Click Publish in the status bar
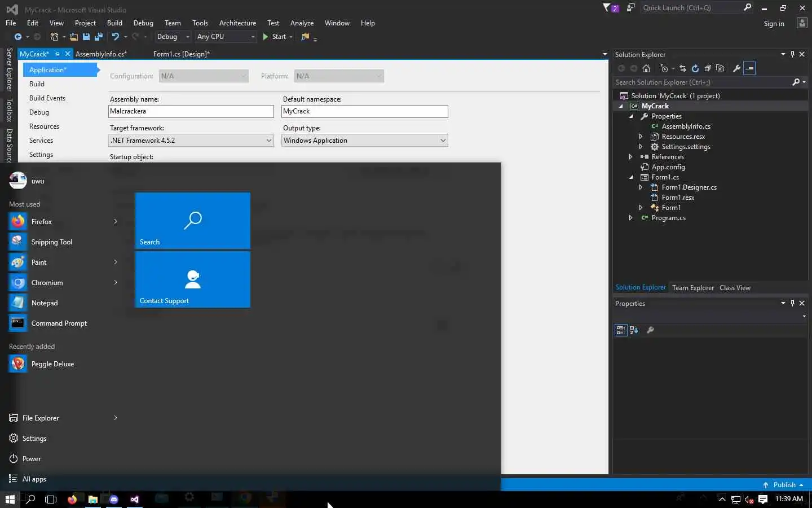Viewport: 812px width, 508px height. tap(784, 485)
